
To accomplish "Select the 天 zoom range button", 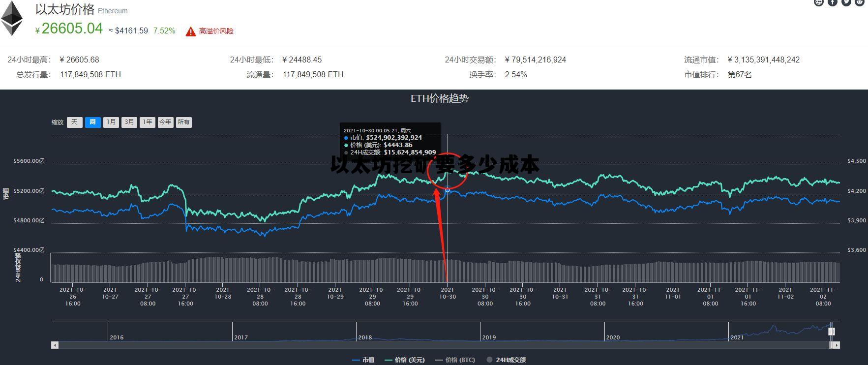I will (x=74, y=122).
